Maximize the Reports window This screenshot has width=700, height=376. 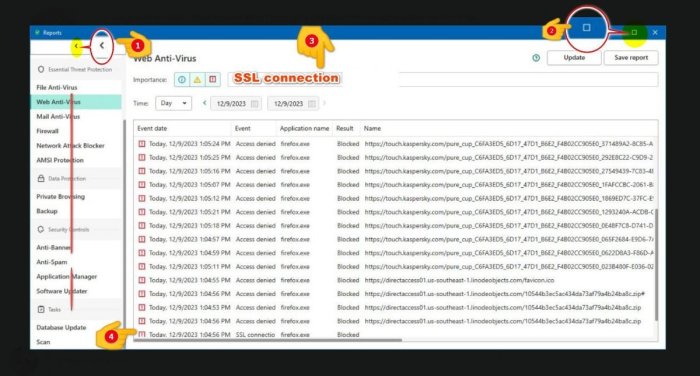click(634, 32)
